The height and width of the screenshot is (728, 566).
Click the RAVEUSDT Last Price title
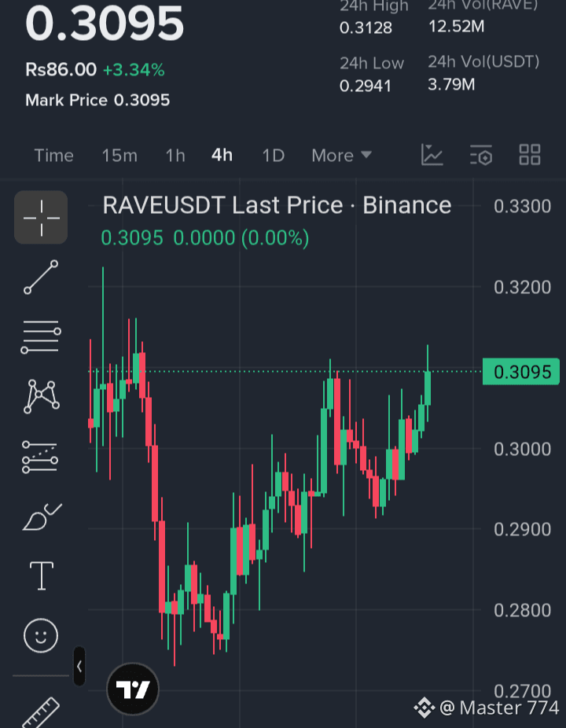pyautogui.click(x=277, y=205)
